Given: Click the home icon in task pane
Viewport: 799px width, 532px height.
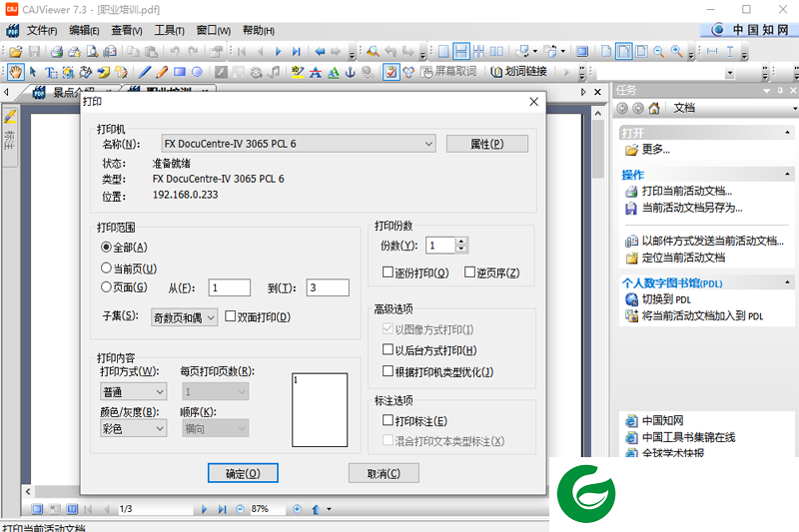Looking at the screenshot, I should tap(654, 108).
